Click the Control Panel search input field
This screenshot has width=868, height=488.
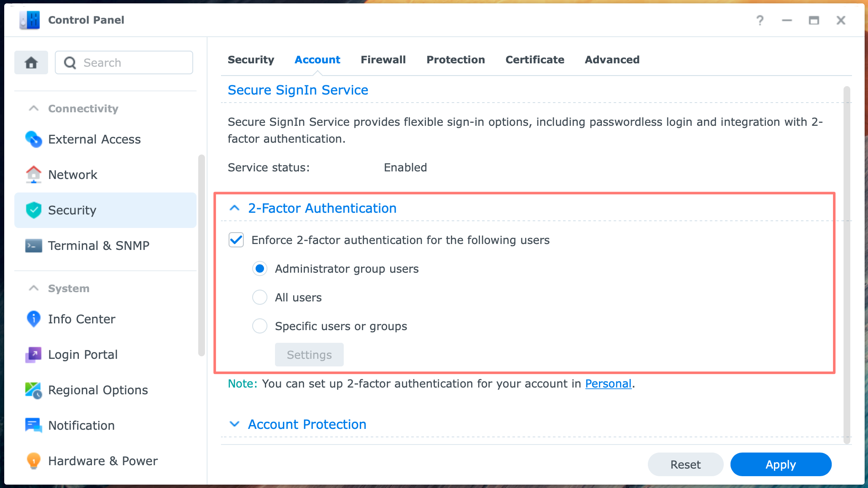click(121, 62)
